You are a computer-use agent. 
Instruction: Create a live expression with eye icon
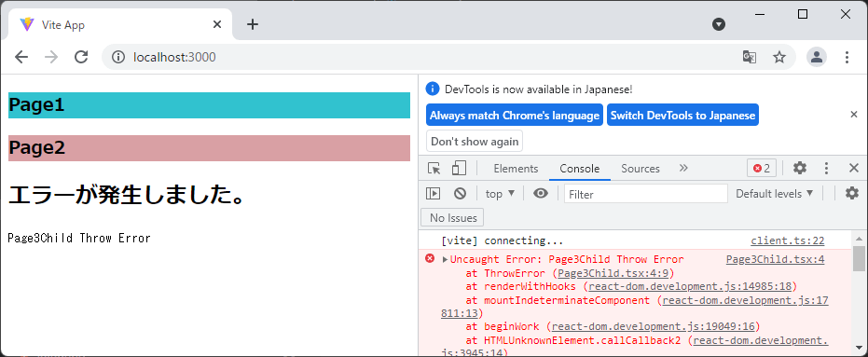coord(541,193)
